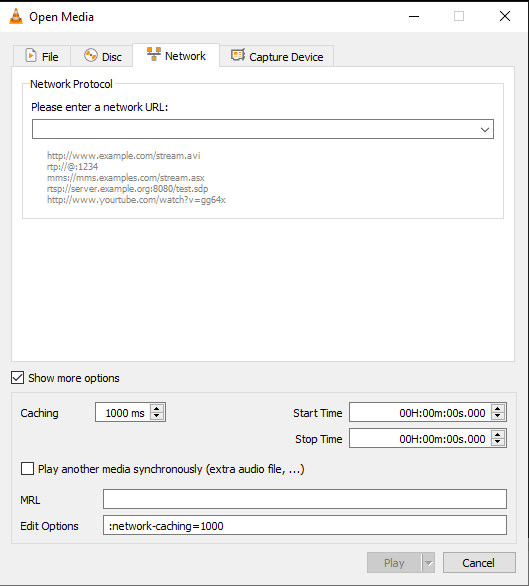This screenshot has height=586, width=529.
Task: Click the rtsp://server.example.org:8080/test.sdp example text
Action: [x=127, y=188]
